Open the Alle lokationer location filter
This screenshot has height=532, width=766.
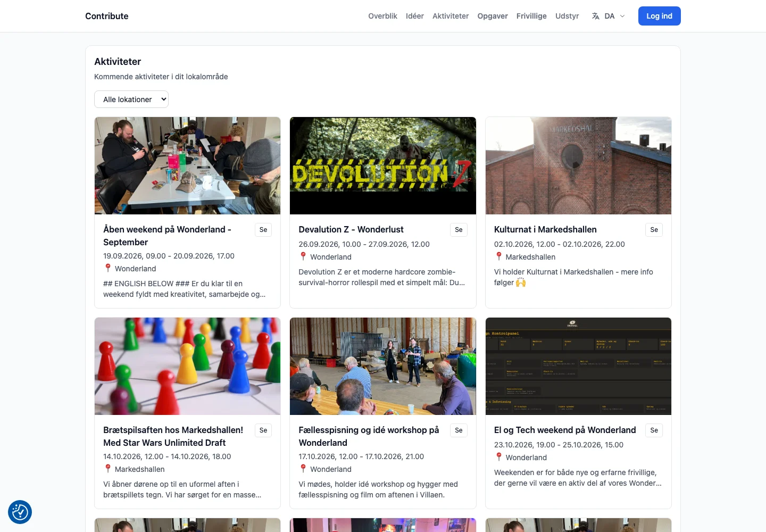coord(131,99)
